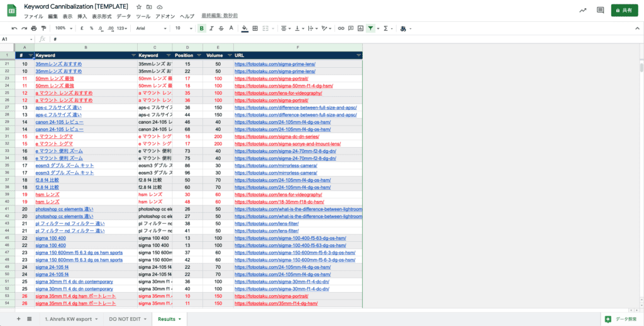Open the fill color picker
The width and height of the screenshot is (644, 326).
[x=245, y=28]
